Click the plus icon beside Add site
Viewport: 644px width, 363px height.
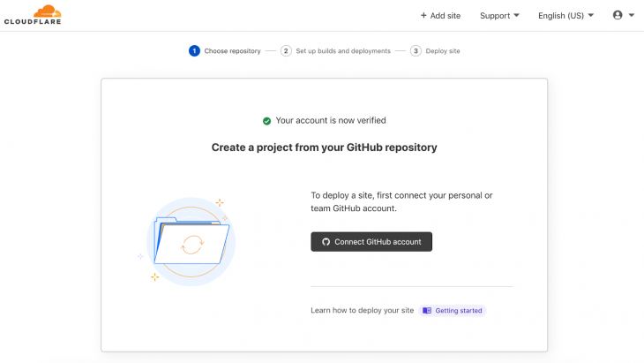pos(423,15)
